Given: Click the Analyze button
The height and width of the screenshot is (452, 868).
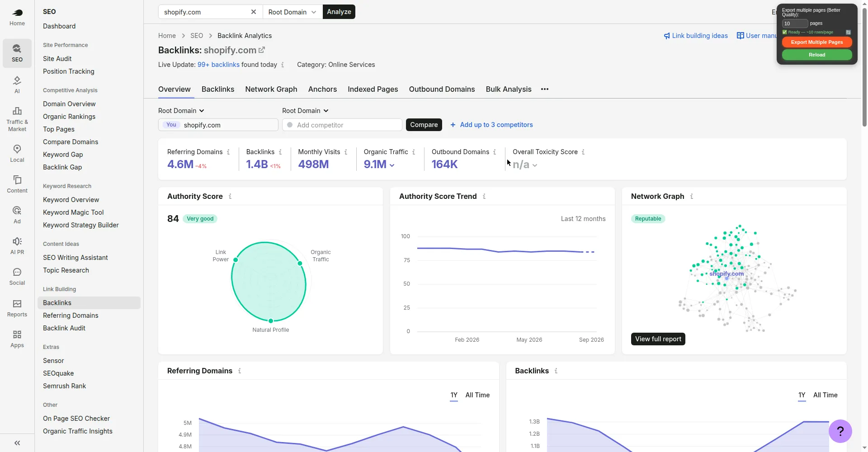Looking at the screenshot, I should pos(339,12).
